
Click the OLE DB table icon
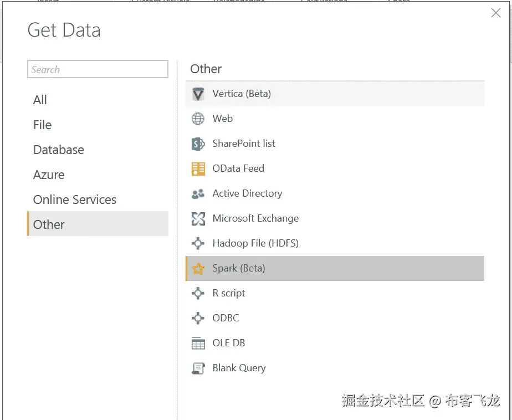198,344
